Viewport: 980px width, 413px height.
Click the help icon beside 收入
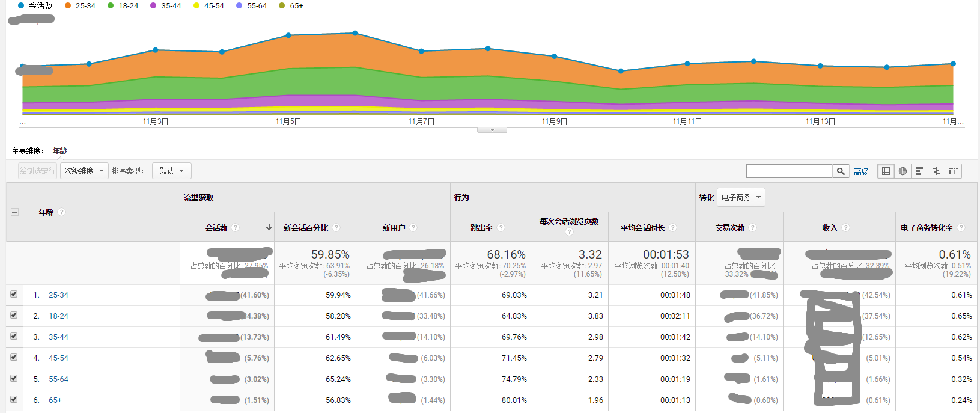coord(845,228)
